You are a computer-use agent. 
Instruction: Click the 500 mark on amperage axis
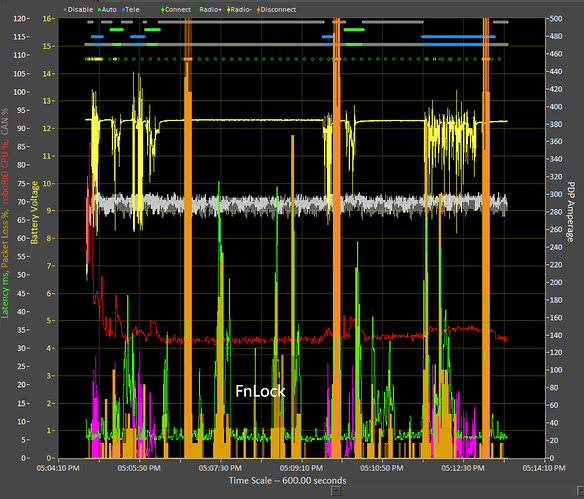556,19
